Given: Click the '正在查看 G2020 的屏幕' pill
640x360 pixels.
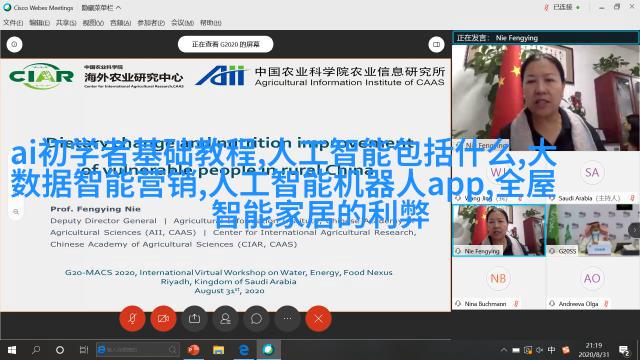Looking at the screenshot, I should click(225, 44).
